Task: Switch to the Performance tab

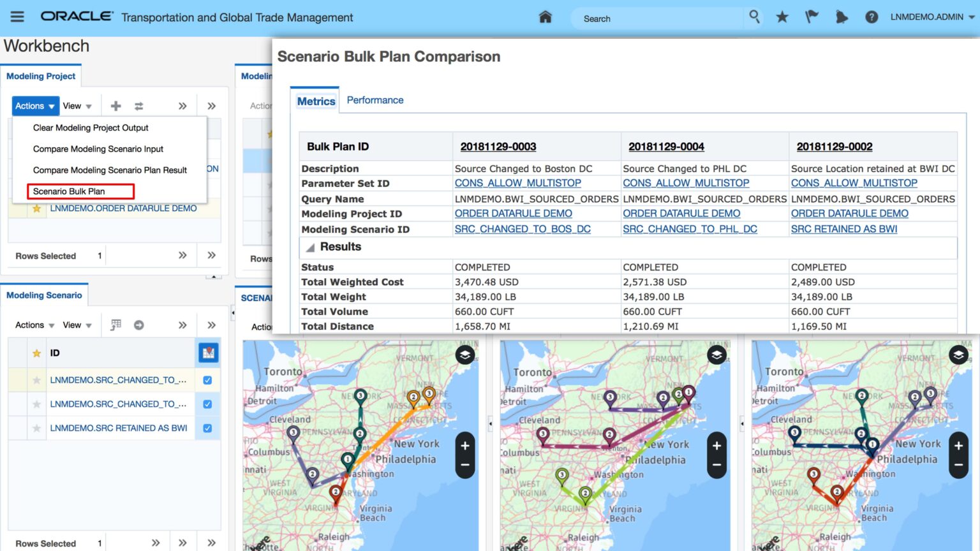Action: tap(375, 100)
